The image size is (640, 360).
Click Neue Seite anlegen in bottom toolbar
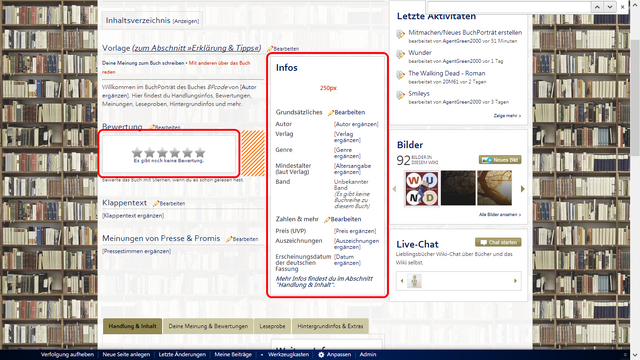pyautogui.click(x=126, y=354)
